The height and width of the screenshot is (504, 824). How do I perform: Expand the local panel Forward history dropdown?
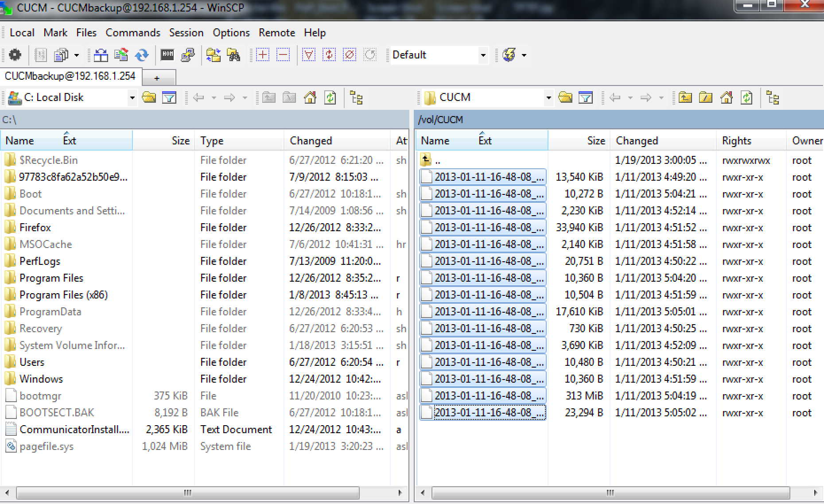(x=245, y=98)
